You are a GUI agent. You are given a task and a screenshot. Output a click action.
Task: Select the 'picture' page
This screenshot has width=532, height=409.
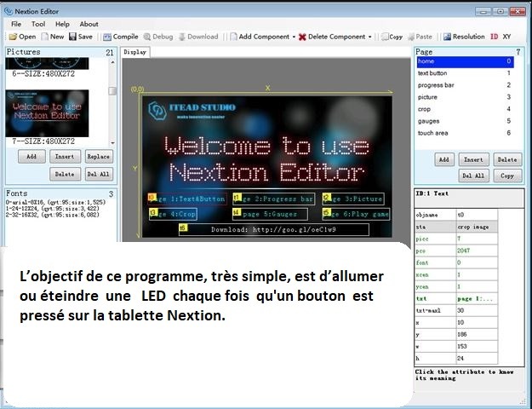pyautogui.click(x=465, y=97)
